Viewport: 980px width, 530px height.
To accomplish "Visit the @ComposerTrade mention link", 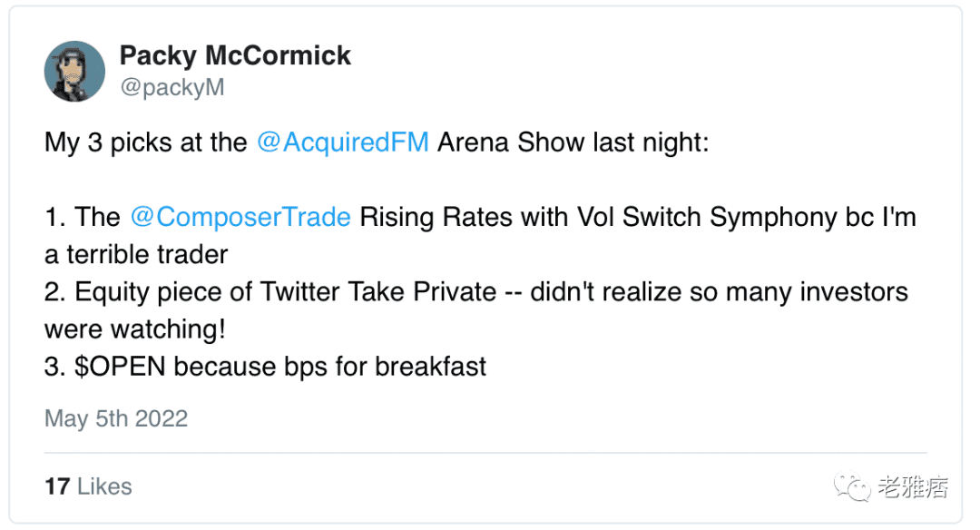I will tap(240, 218).
